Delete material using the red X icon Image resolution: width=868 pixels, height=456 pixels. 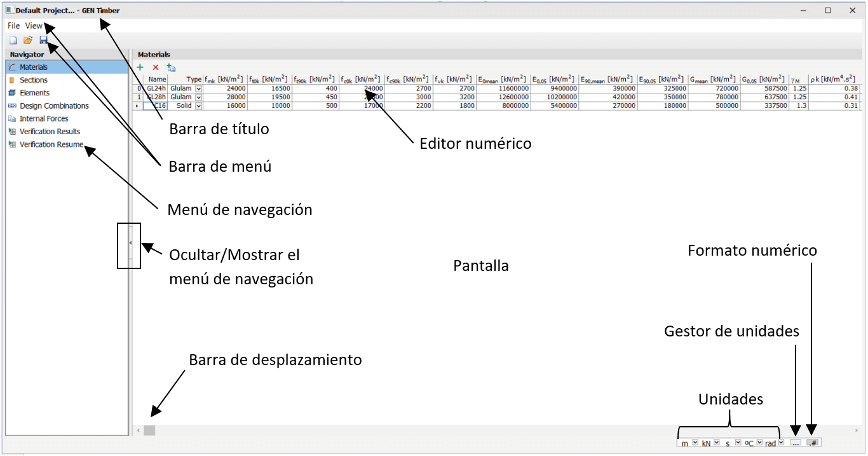coord(156,67)
